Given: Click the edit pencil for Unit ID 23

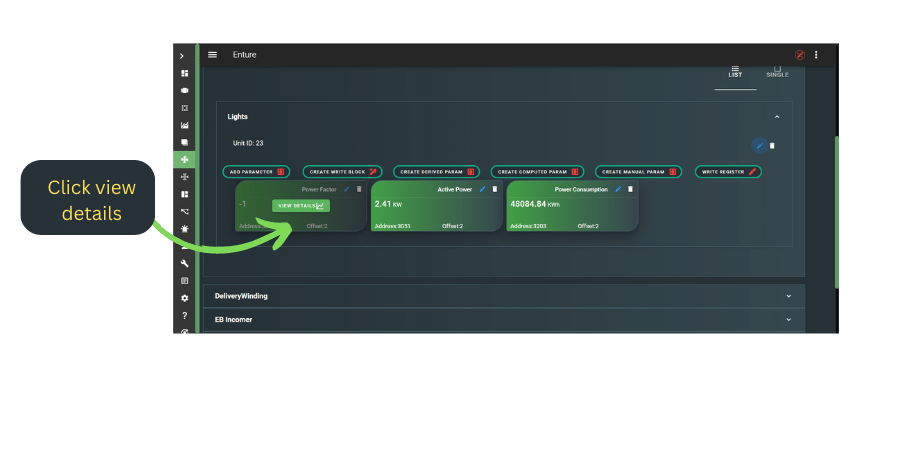Looking at the screenshot, I should 759,145.
